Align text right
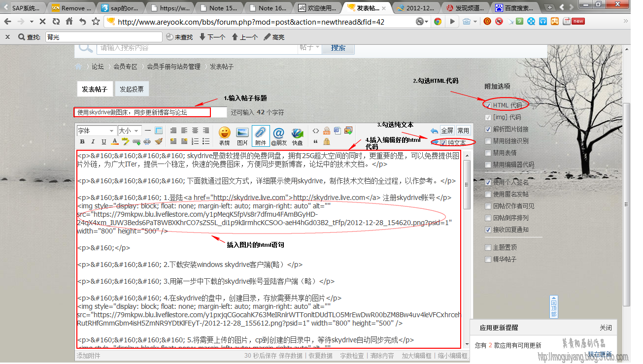This screenshot has width=643, height=364. coord(205,131)
